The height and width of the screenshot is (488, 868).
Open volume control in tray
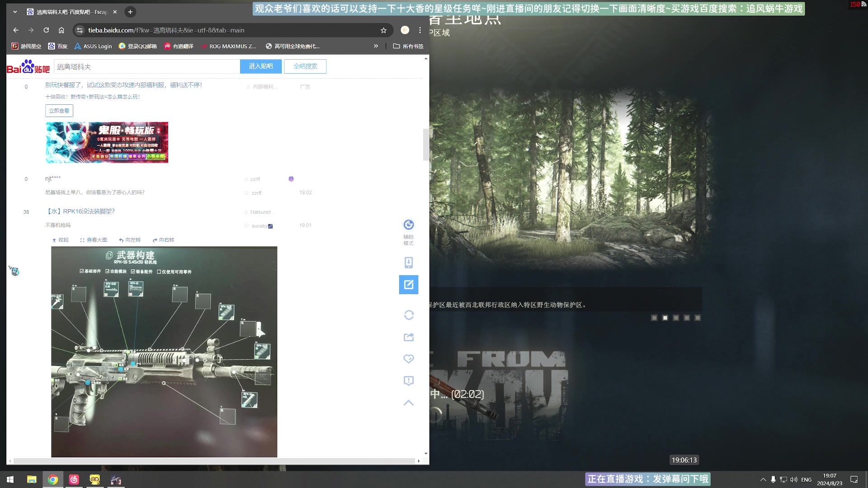click(x=794, y=479)
